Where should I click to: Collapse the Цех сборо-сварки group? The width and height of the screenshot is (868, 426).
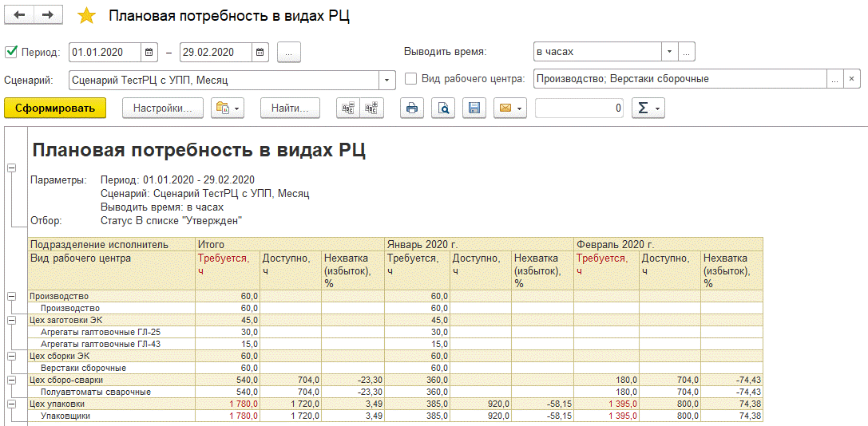(10, 380)
